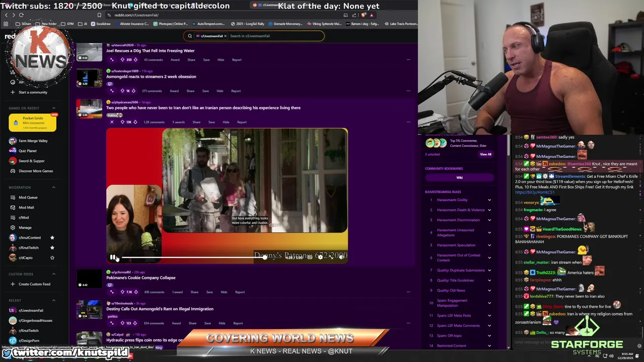Upvote the Asmongold reacts post

pyautogui.click(x=122, y=91)
